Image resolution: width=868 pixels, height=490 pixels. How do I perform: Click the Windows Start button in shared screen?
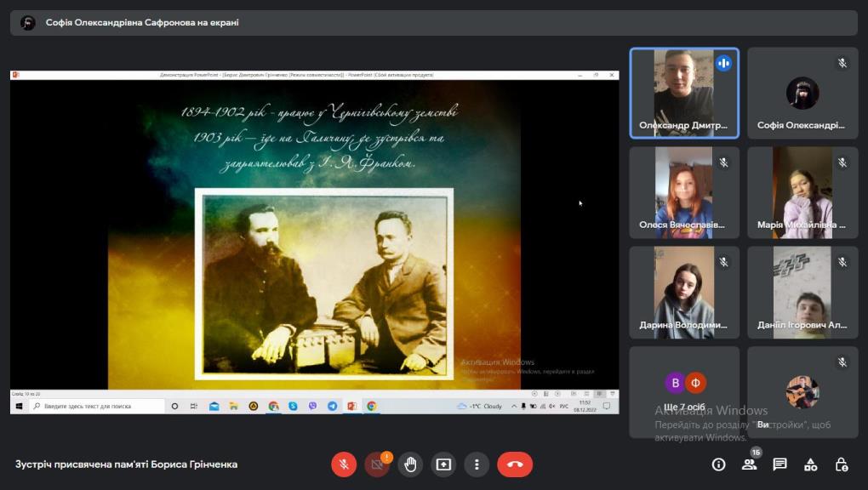click(18, 407)
